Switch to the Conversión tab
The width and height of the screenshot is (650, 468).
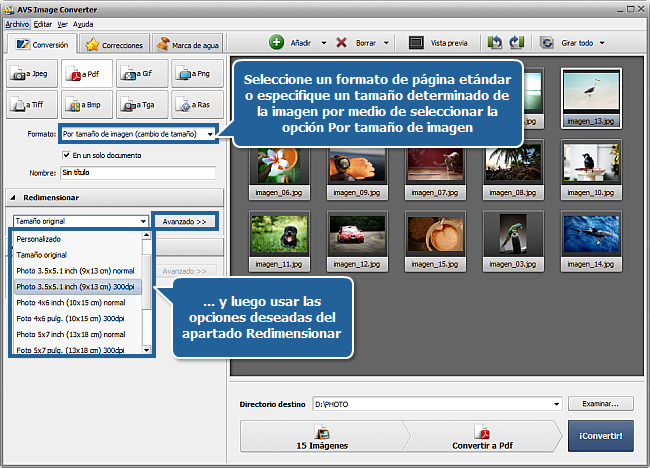42,44
